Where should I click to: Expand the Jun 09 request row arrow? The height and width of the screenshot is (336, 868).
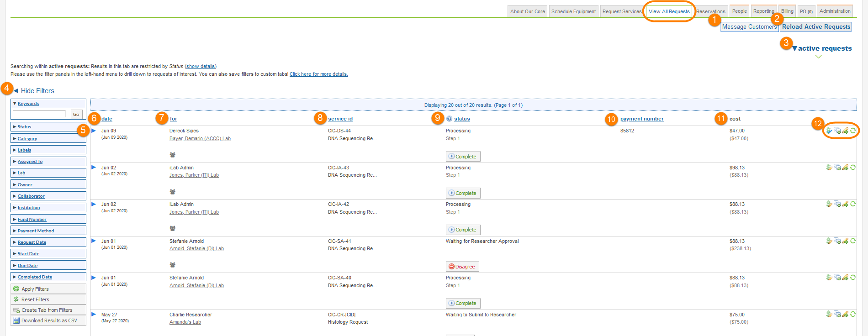click(94, 131)
